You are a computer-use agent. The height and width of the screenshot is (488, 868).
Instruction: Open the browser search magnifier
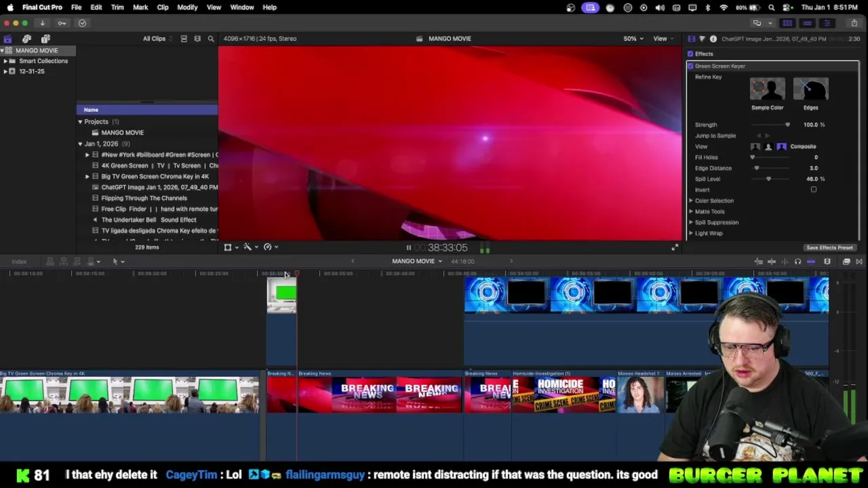click(x=211, y=39)
